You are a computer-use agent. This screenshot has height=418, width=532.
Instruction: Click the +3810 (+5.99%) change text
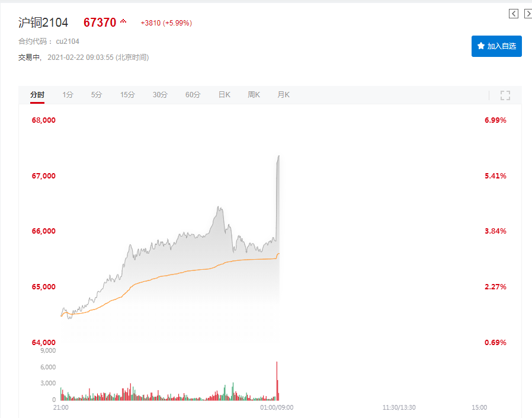(166, 23)
